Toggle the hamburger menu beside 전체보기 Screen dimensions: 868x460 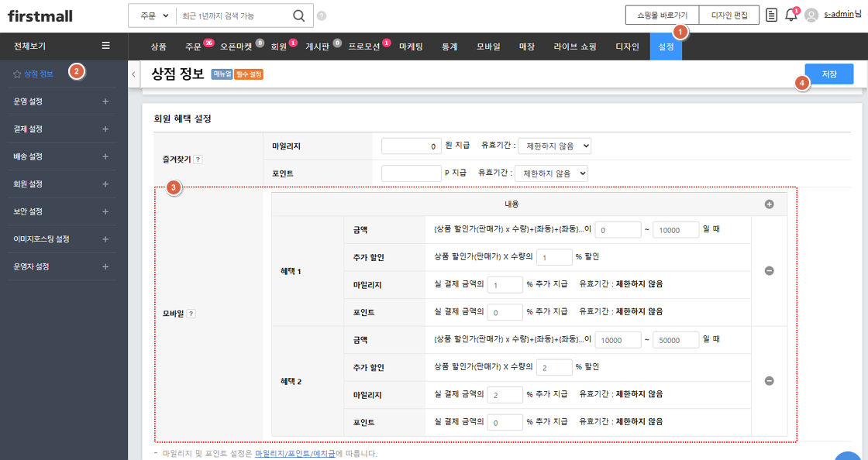pos(106,46)
